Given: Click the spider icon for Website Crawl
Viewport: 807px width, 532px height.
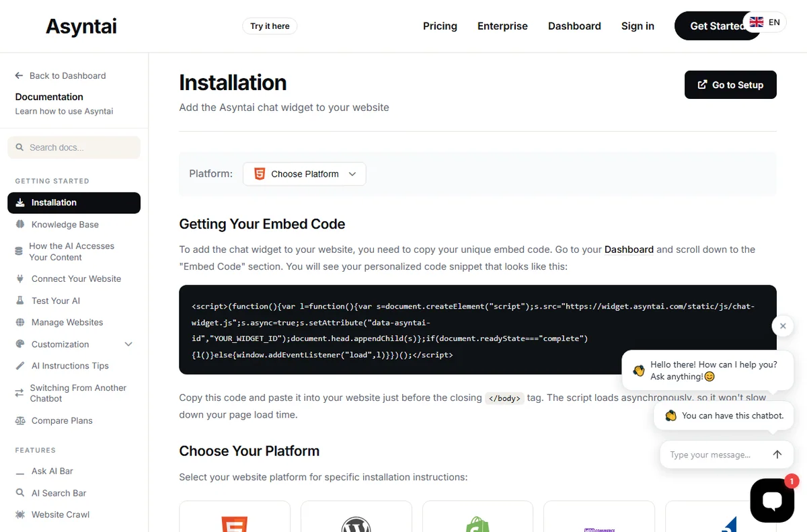Looking at the screenshot, I should tap(20, 515).
